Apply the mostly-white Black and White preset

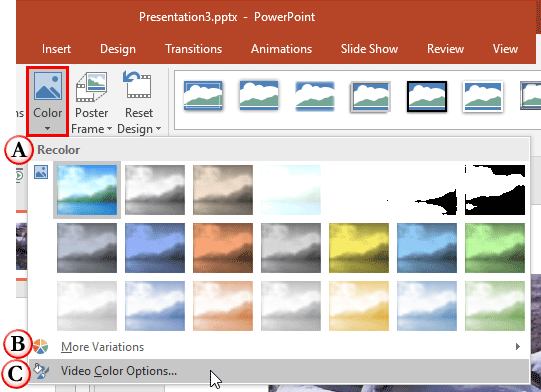click(427, 190)
